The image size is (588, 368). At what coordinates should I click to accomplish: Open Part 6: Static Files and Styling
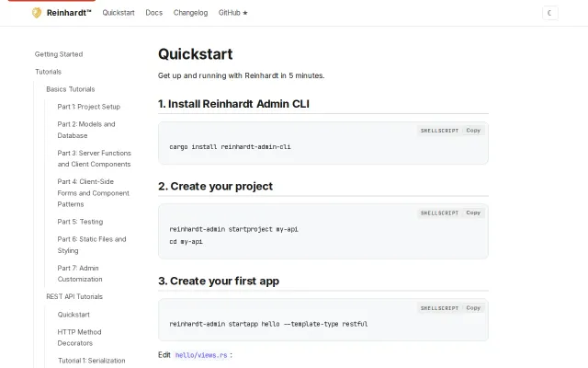[x=92, y=245]
